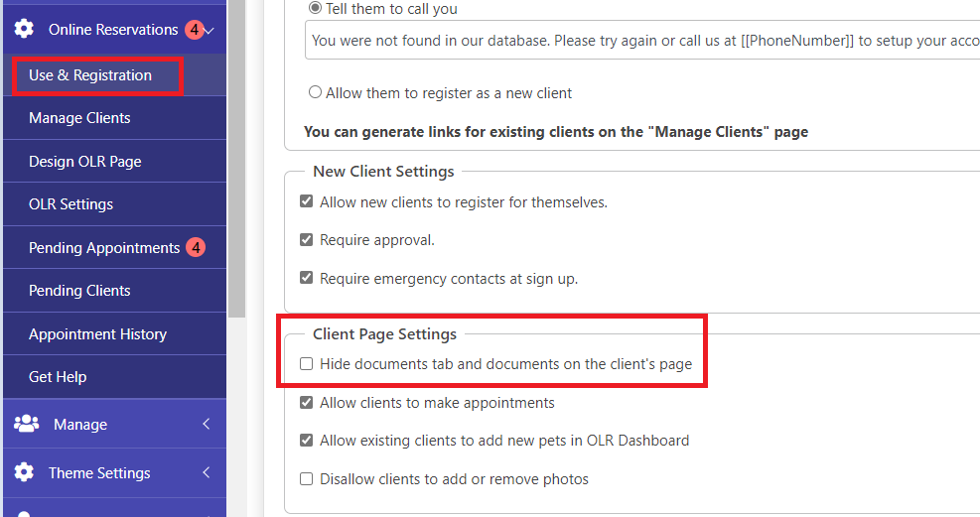The height and width of the screenshot is (517, 980).
Task: Select the Tell them to call you option
Action: coord(316,8)
